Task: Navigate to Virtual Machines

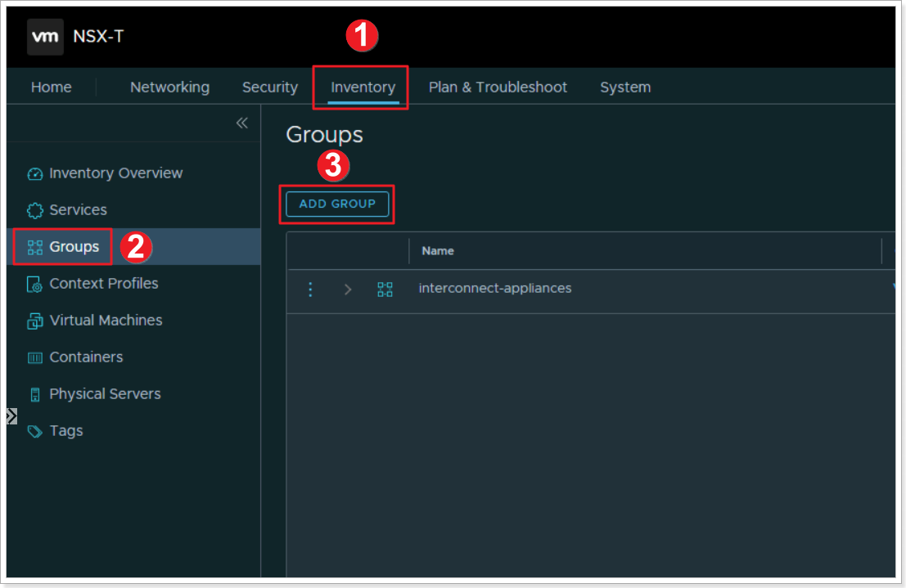Action: pyautogui.click(x=106, y=321)
